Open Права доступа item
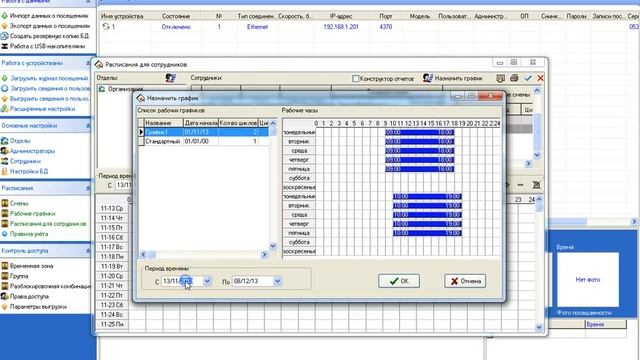640x360 pixels. coord(29,296)
